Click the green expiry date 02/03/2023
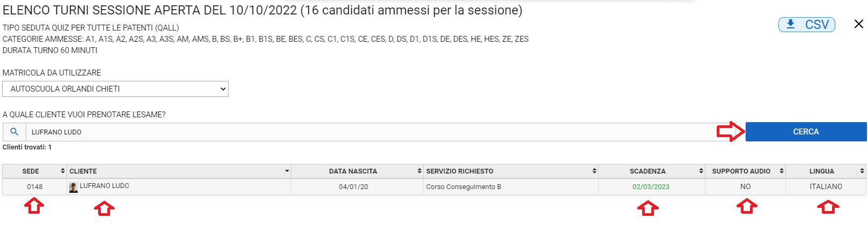This screenshot has height=248, width=868. click(651, 187)
